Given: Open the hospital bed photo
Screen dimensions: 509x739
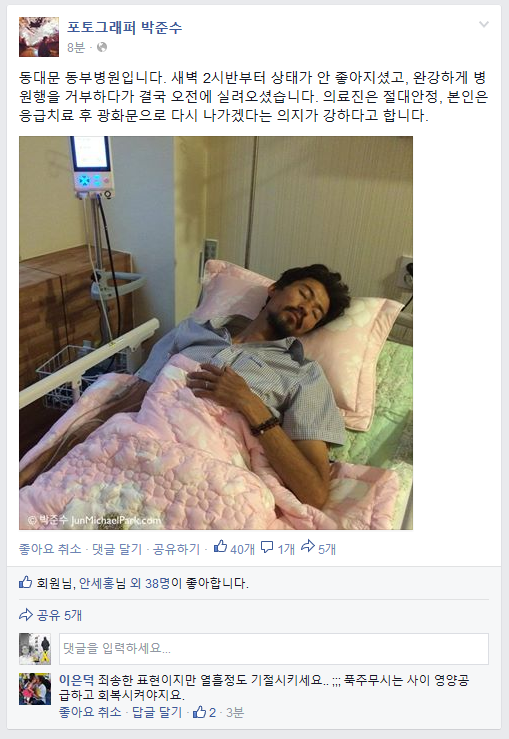Looking at the screenshot, I should coord(216,333).
